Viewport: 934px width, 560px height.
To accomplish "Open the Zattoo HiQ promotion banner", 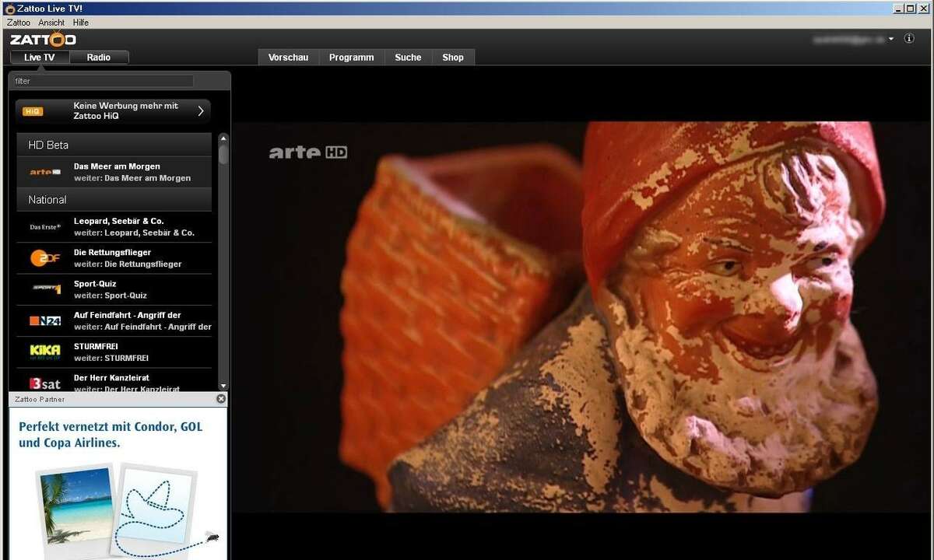I will tap(113, 111).
